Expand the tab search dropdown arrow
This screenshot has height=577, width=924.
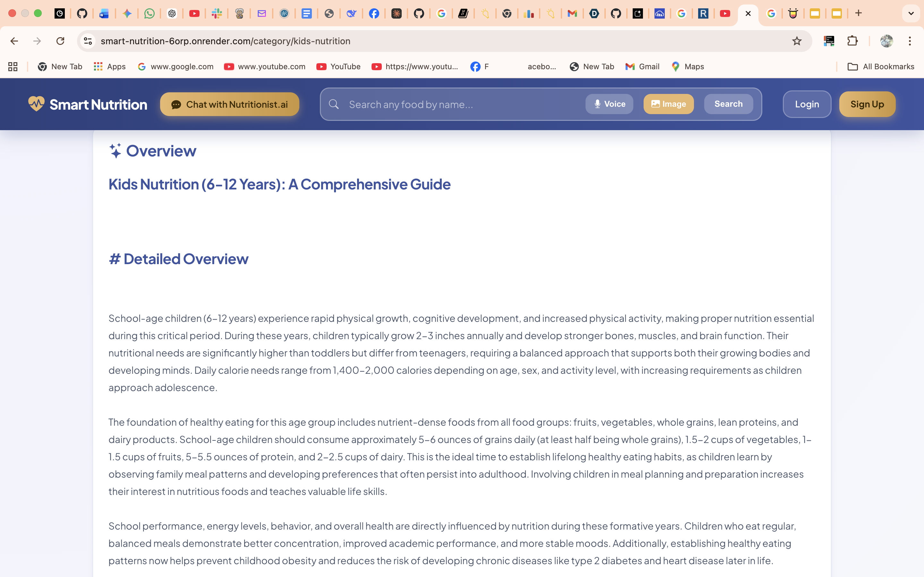click(911, 13)
